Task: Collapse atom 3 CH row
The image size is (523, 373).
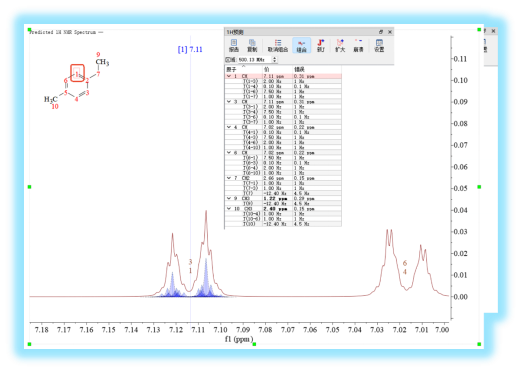Action: tap(229, 101)
